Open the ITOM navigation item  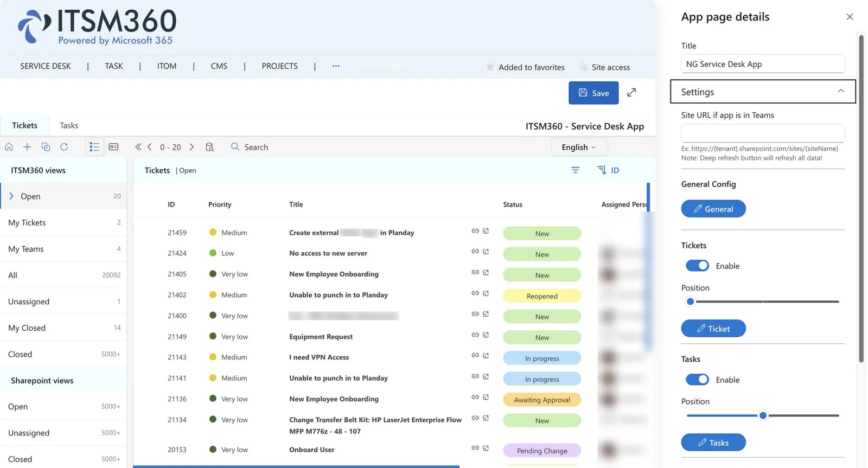coord(167,66)
